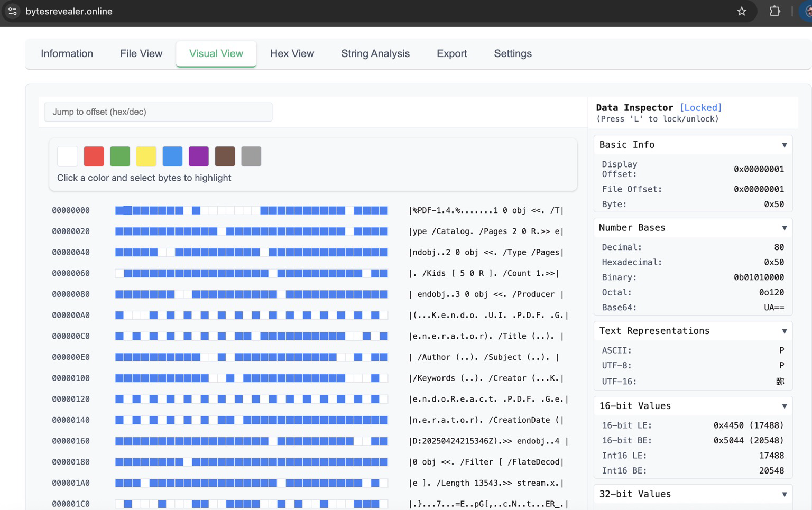
Task: Open the browser extensions puzzle icon
Action: click(774, 11)
